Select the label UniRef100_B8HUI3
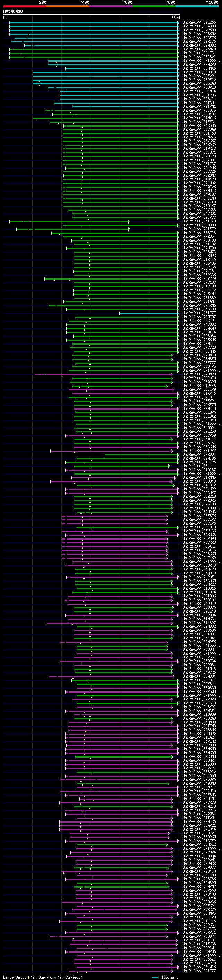222x980 pixels. coord(199,191)
